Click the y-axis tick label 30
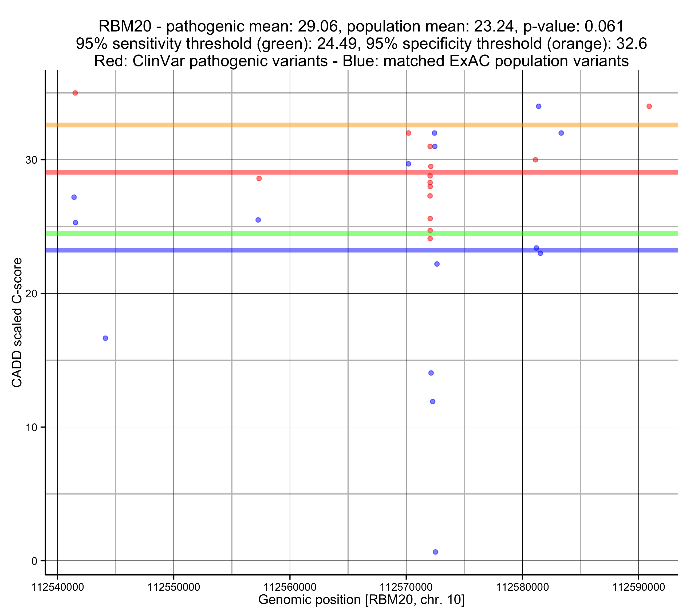 pos(31,160)
